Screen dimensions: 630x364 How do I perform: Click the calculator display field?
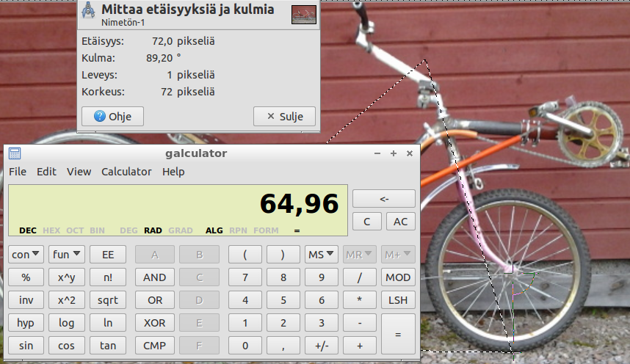[178, 210]
